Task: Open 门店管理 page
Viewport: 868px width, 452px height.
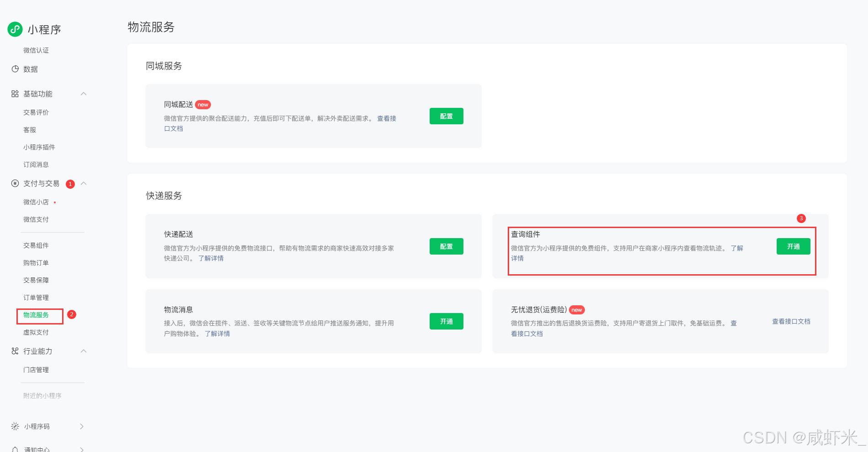Action: click(x=36, y=370)
